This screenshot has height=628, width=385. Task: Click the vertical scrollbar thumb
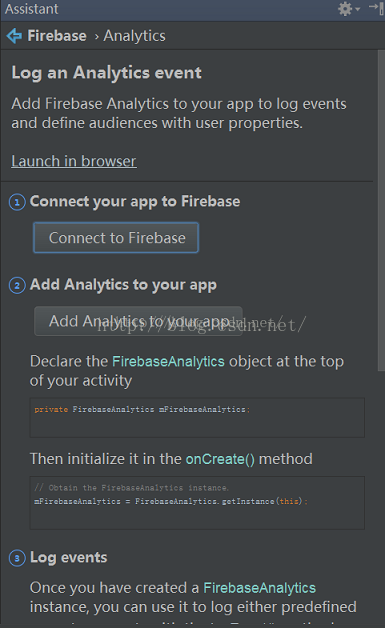click(381, 211)
